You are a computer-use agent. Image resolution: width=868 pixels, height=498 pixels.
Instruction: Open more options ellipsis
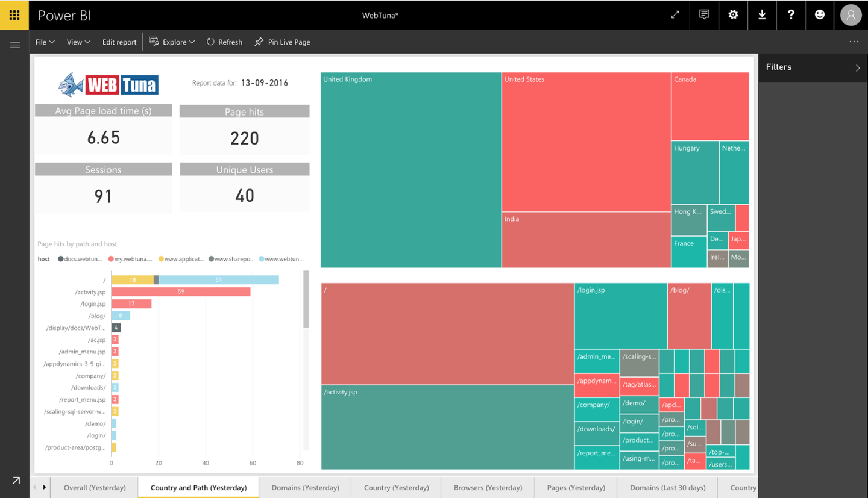coord(854,42)
